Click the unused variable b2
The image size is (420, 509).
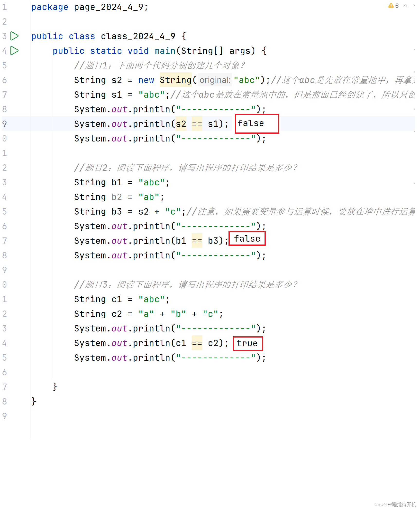pos(117,197)
